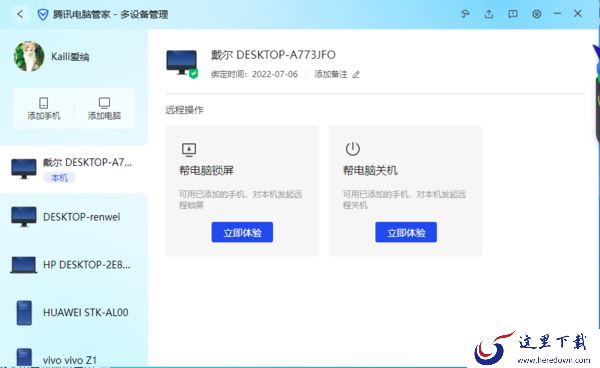This screenshot has width=600, height=368.
Task: Open the settings gear in title bar
Action: tap(536, 14)
